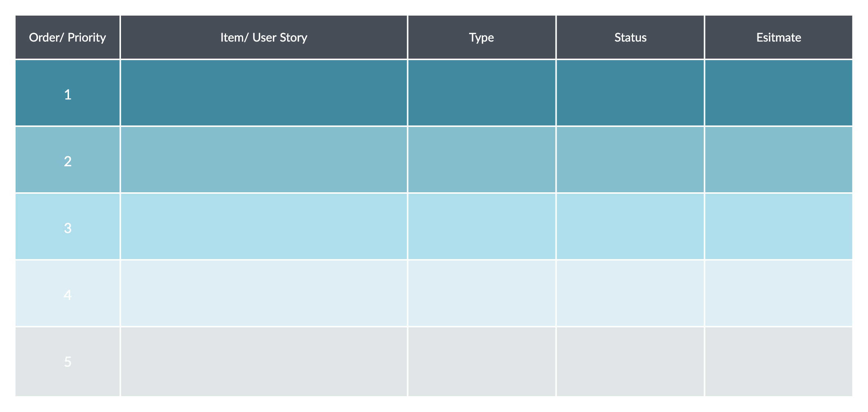Click the Type column header
868x412 pixels.
[x=481, y=37]
